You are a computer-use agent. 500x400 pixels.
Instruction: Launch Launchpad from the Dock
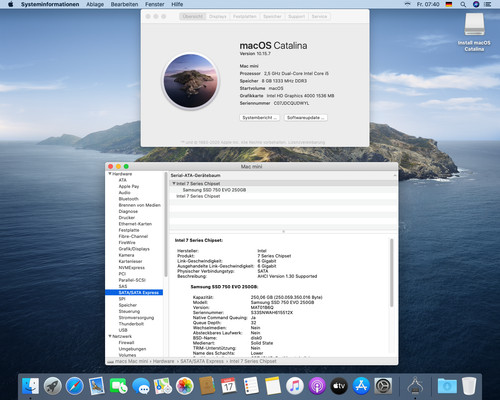(52, 386)
